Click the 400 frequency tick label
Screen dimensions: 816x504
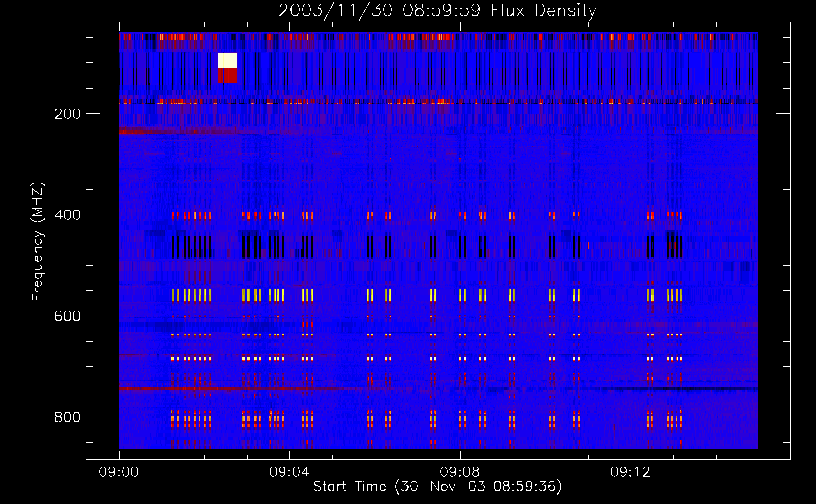pos(68,215)
